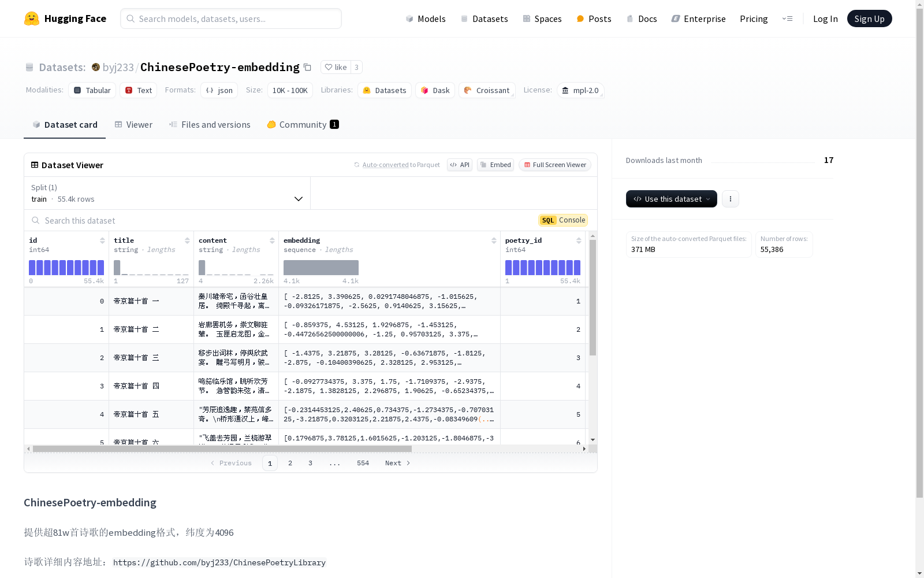Click the id column histogram slider
Screen dimensions: 924x578
(66, 268)
